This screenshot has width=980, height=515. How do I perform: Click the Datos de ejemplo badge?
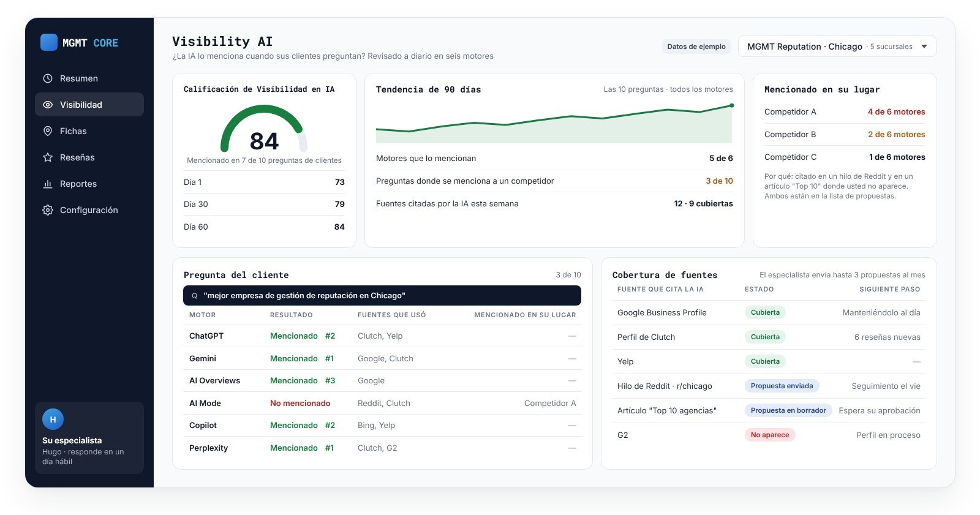[x=696, y=47]
